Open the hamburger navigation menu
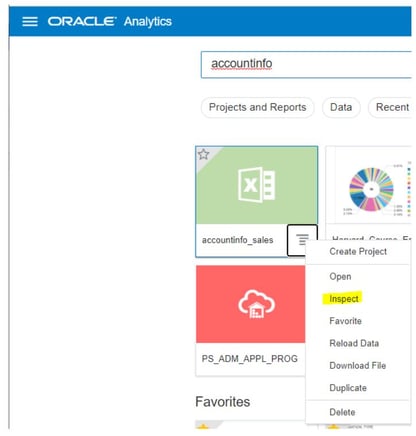Image resolution: width=416 pixels, height=436 pixels. point(30,22)
